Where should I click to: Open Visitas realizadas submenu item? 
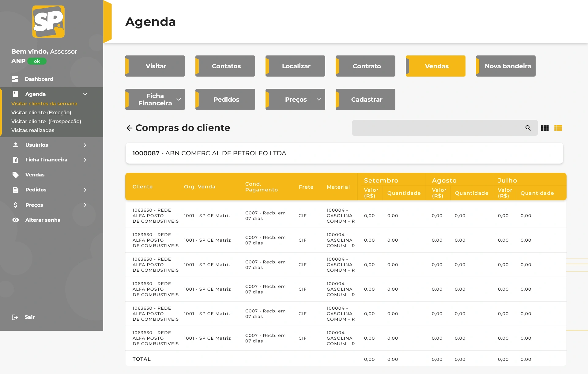tap(33, 130)
